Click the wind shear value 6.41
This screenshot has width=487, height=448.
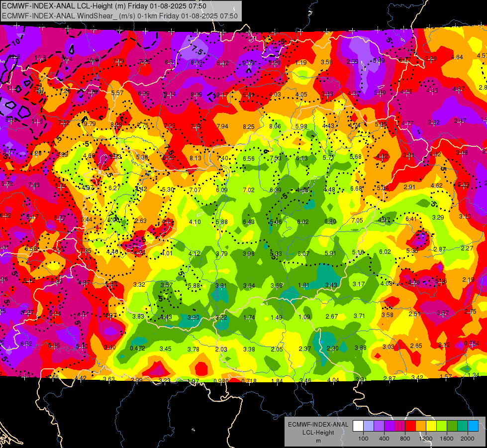point(411,219)
